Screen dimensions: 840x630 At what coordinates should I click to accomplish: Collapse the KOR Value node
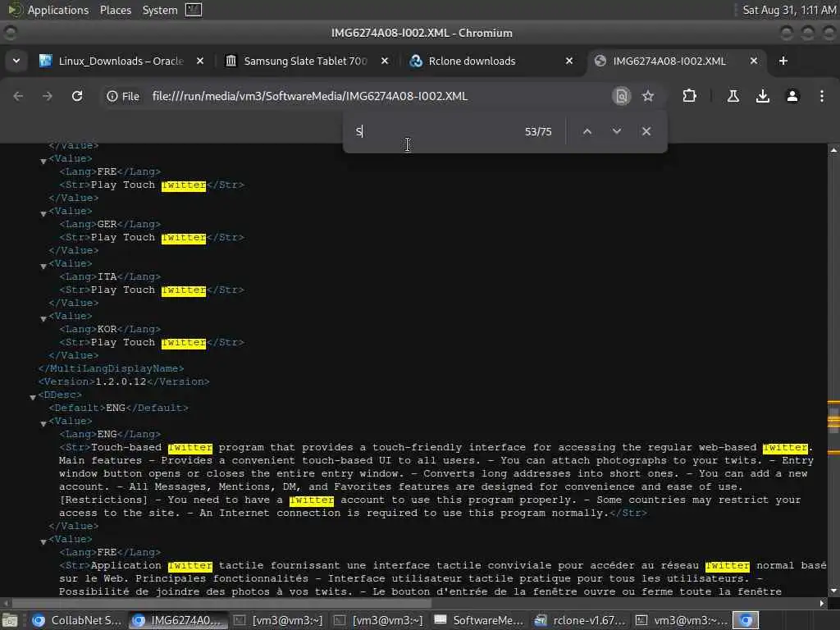coord(43,318)
